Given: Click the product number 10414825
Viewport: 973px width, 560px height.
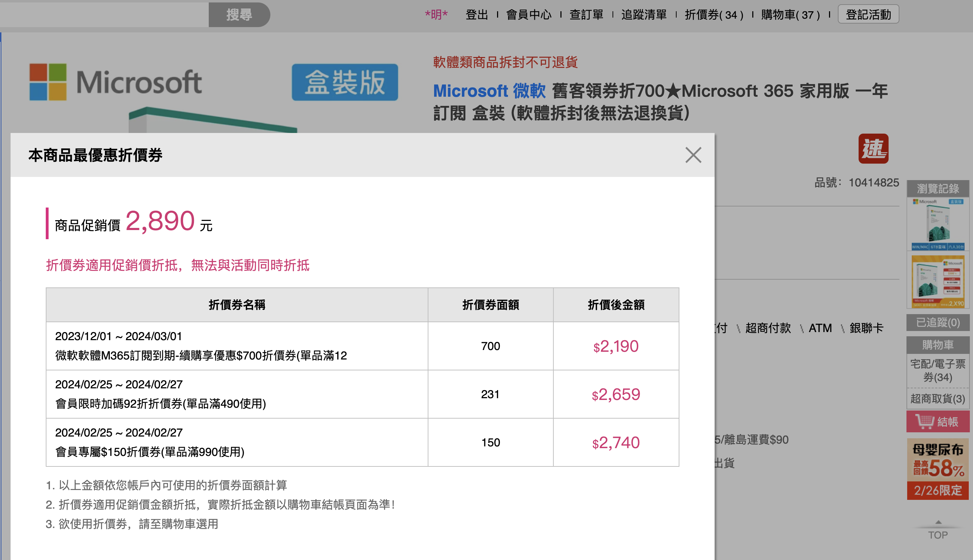Looking at the screenshot, I should pos(874,182).
